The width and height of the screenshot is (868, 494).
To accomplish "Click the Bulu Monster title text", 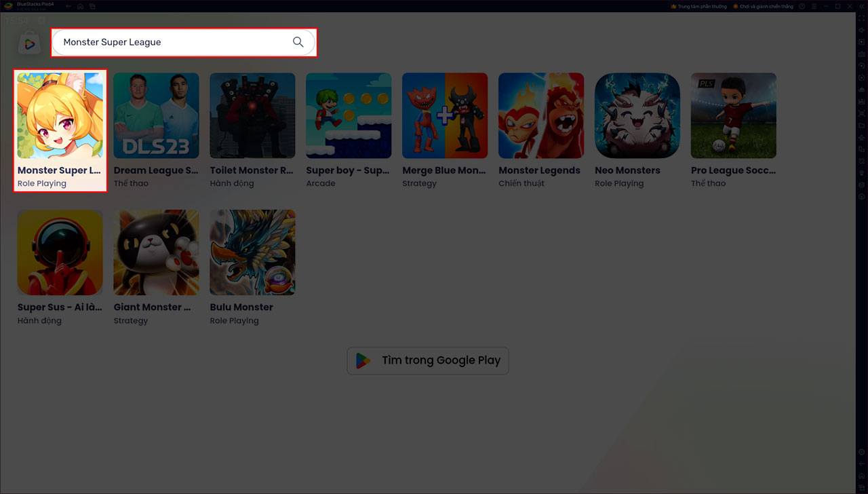I will tap(241, 307).
